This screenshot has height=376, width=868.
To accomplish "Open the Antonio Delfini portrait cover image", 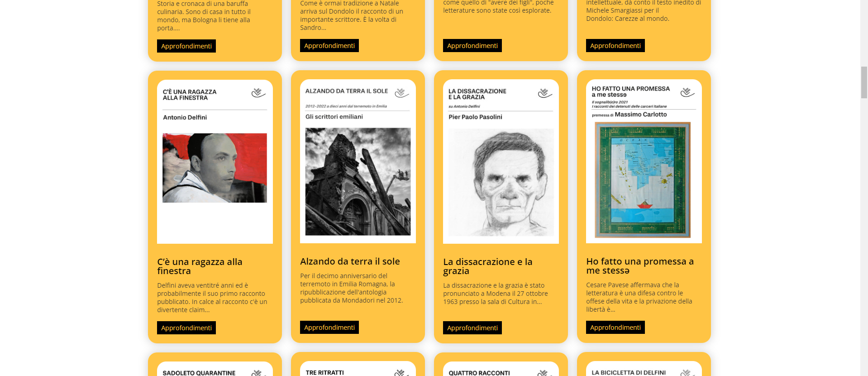I will coord(215,168).
